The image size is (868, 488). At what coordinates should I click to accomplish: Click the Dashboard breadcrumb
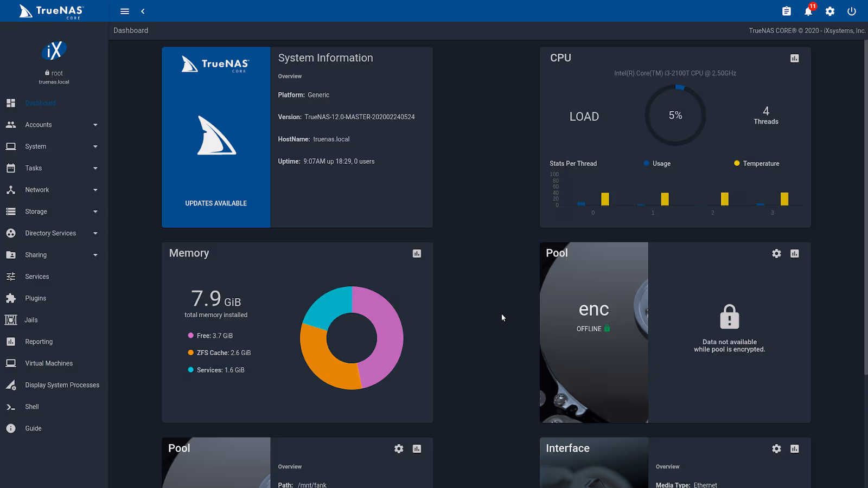(x=131, y=30)
